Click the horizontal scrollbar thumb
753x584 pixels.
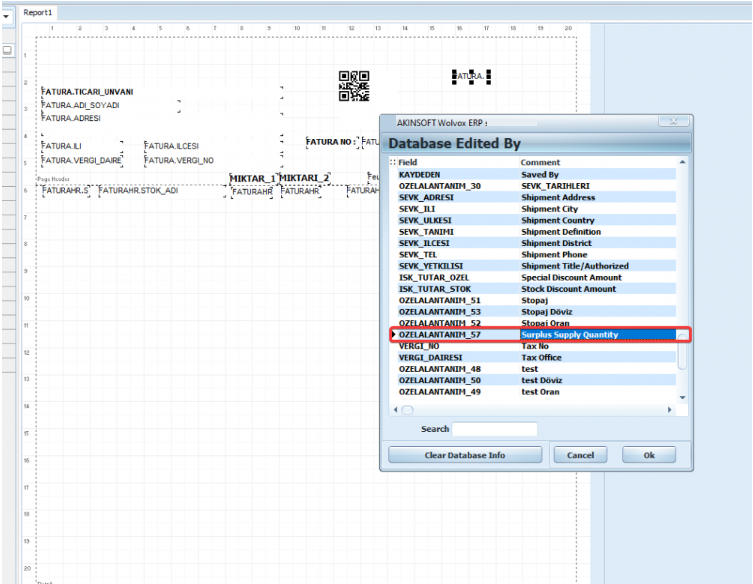coord(407,410)
